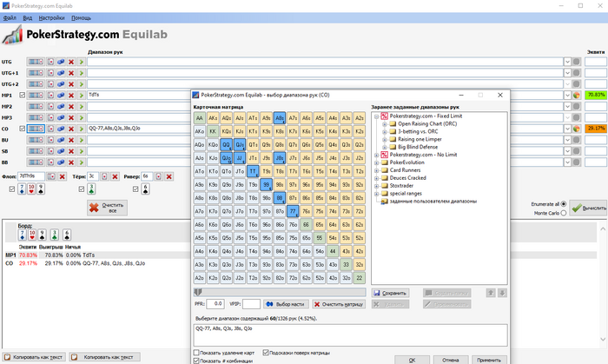Select the Enumerate all radio button
Screen dimensions: 608x364
(x=564, y=204)
